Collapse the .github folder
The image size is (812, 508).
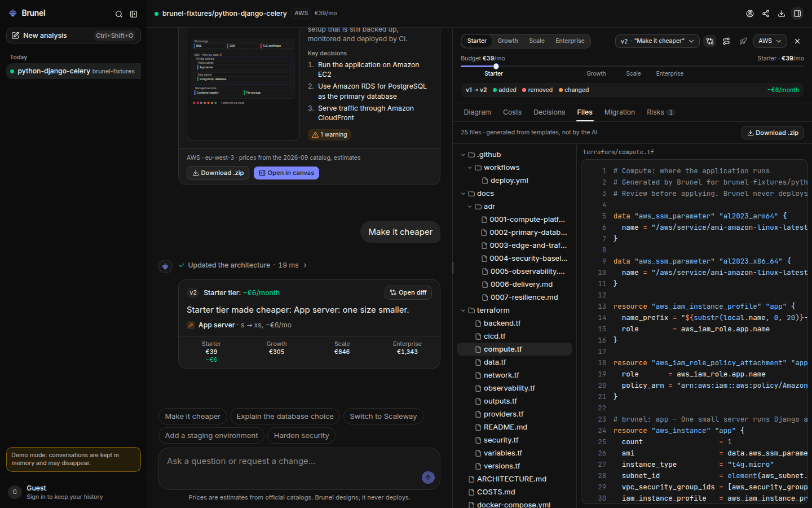463,155
